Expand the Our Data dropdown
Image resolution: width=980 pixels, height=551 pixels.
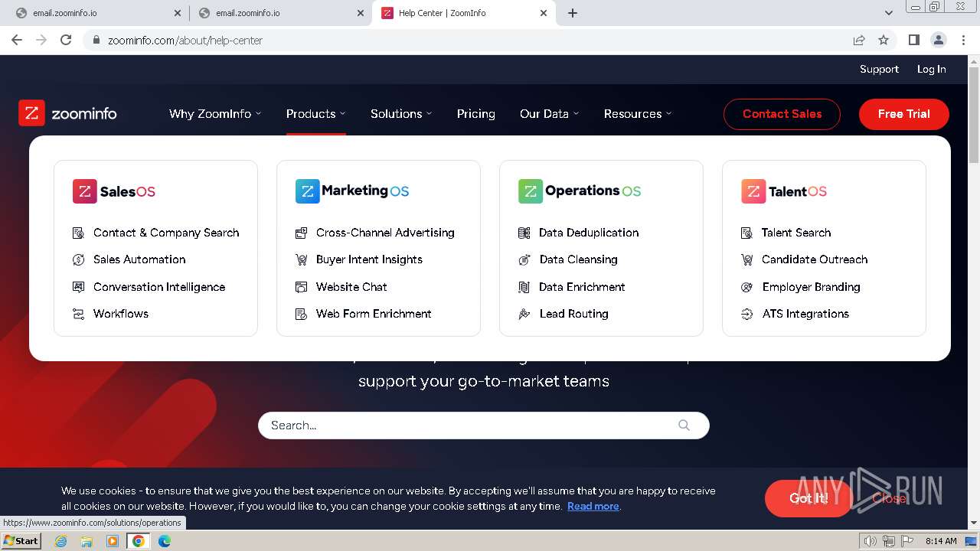click(x=549, y=113)
